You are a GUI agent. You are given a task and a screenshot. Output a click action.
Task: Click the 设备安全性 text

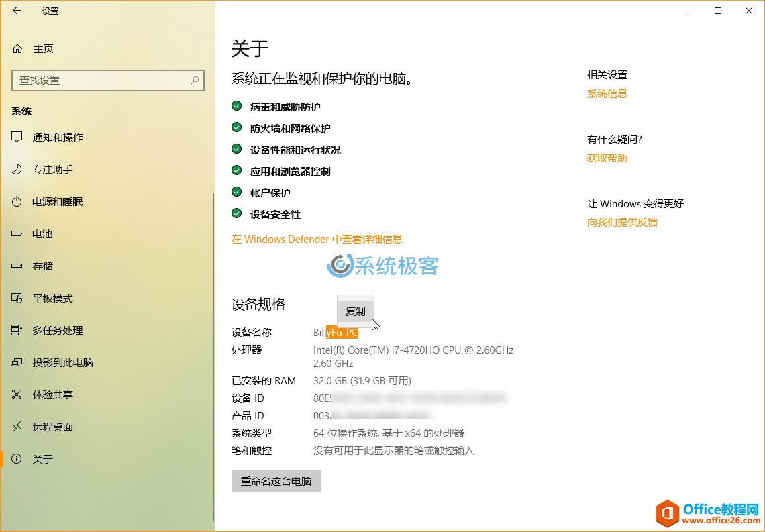click(275, 214)
